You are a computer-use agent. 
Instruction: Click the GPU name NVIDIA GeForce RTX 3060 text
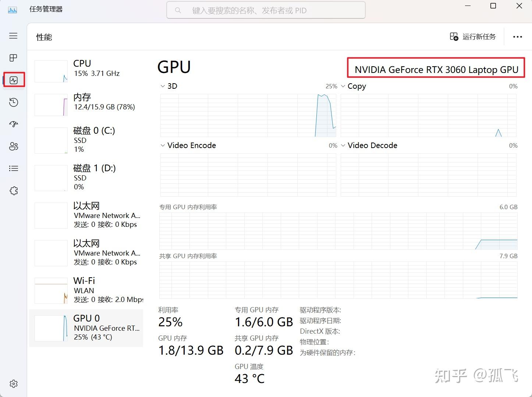point(436,70)
